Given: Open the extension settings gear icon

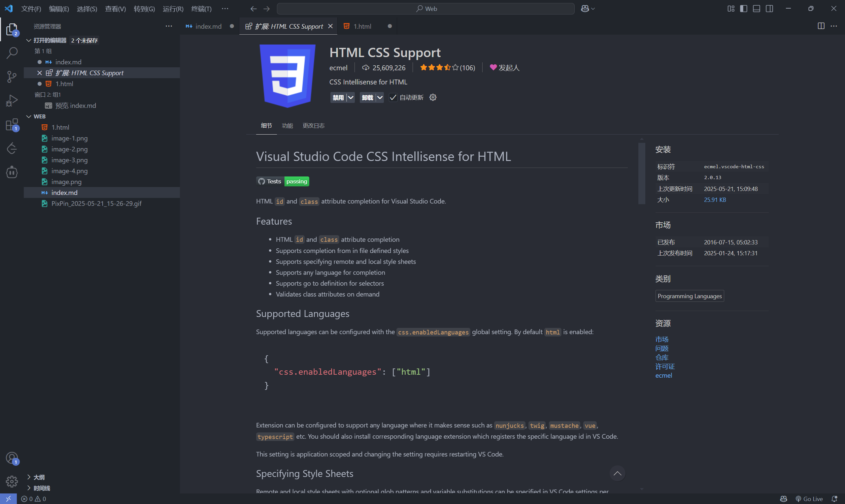Looking at the screenshot, I should point(433,98).
